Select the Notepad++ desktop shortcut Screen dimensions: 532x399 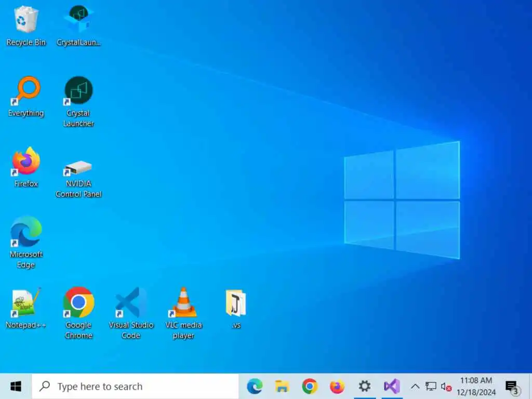point(26,309)
